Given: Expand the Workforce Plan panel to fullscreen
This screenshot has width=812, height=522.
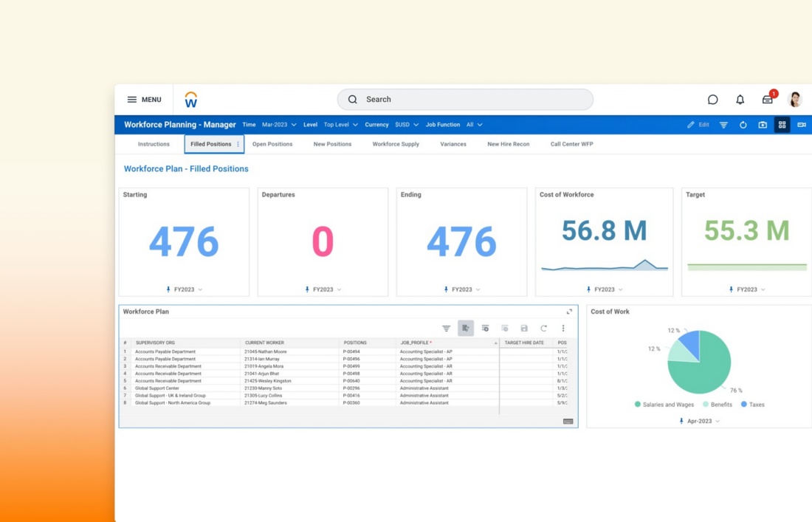Looking at the screenshot, I should [569, 312].
